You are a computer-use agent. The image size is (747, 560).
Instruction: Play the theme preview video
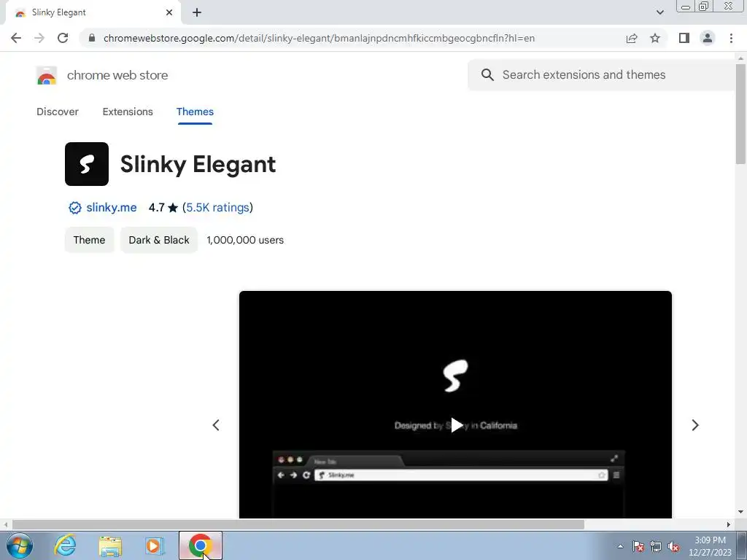click(x=456, y=425)
